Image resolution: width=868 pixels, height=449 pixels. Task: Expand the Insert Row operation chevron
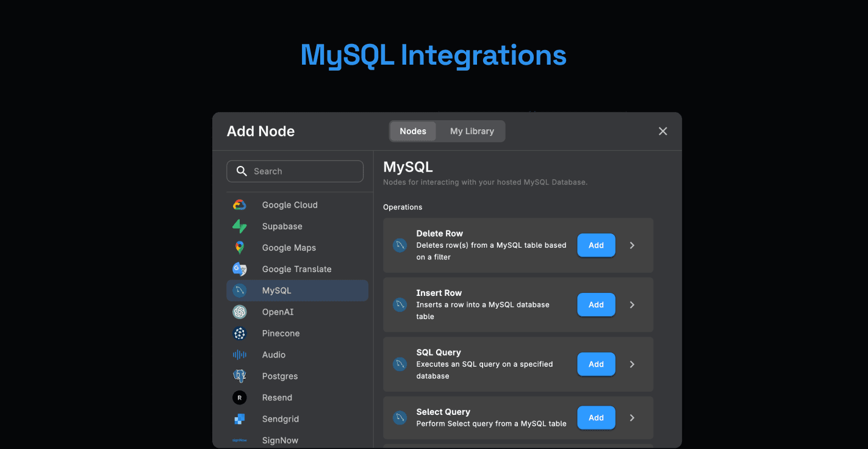tap(632, 304)
